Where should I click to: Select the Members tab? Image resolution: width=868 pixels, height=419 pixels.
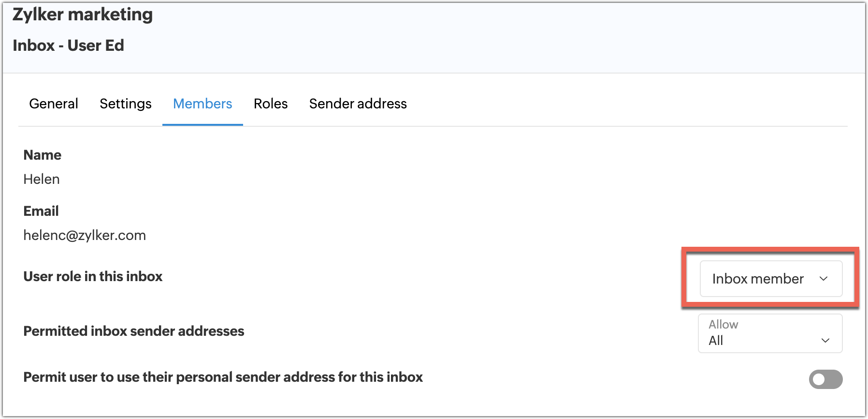(203, 104)
